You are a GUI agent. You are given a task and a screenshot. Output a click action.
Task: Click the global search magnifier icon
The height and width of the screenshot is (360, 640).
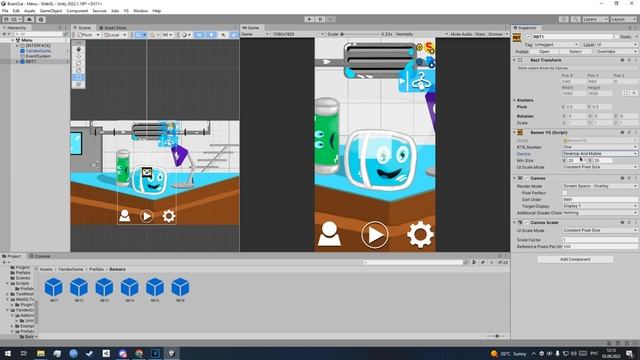tap(575, 19)
